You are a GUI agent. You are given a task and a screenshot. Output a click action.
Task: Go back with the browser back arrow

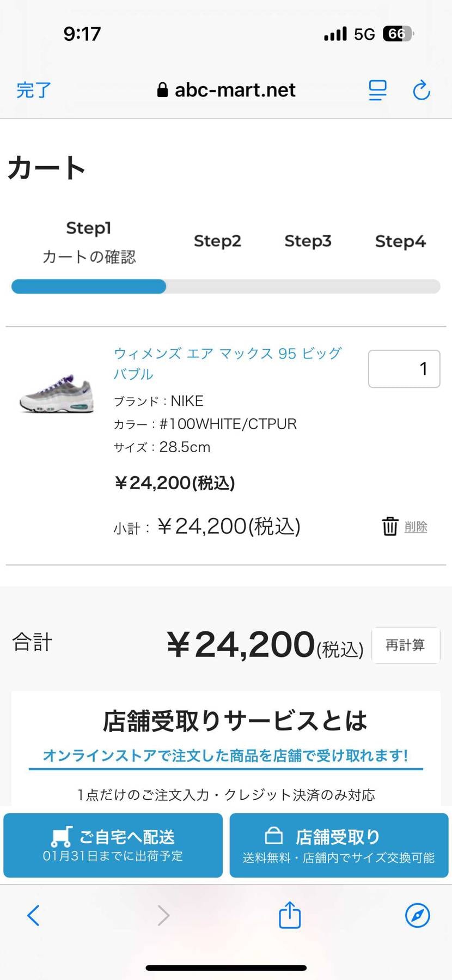click(33, 915)
